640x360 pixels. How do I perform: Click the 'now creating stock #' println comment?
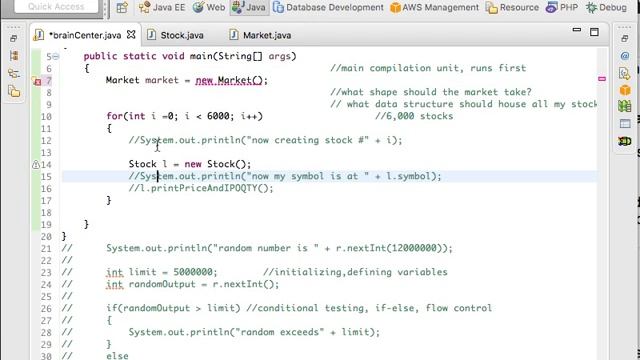pos(265,140)
